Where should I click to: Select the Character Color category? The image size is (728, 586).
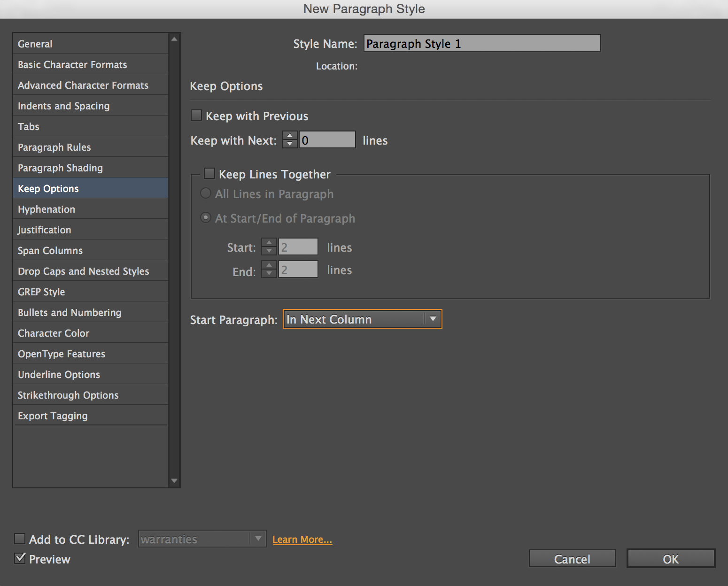coord(54,333)
